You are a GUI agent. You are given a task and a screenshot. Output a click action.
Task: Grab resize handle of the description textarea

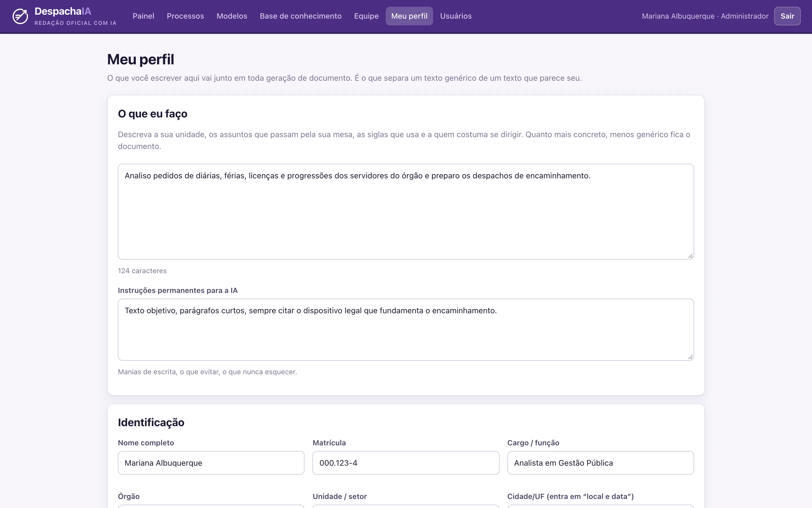coord(690,256)
